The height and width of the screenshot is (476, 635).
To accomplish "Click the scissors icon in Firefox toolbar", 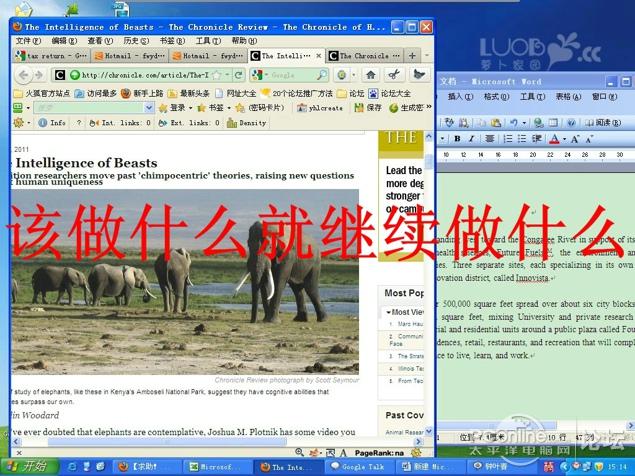I will point(393,74).
